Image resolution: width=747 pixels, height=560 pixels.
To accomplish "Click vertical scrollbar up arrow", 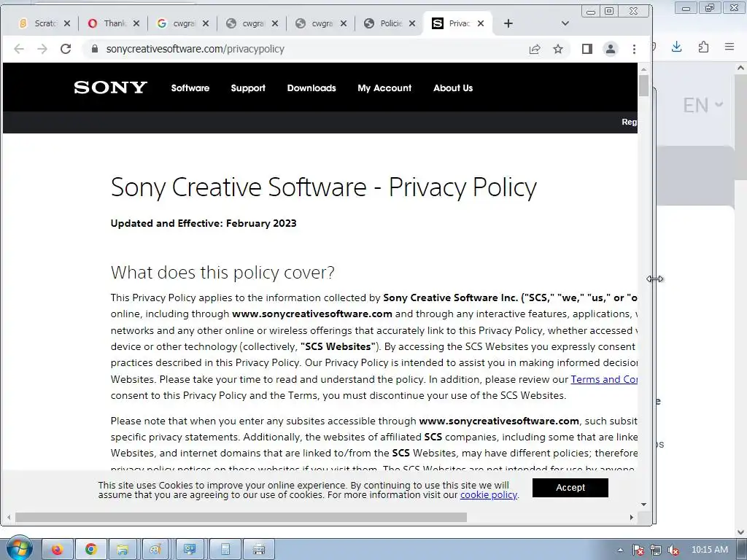I will point(643,69).
